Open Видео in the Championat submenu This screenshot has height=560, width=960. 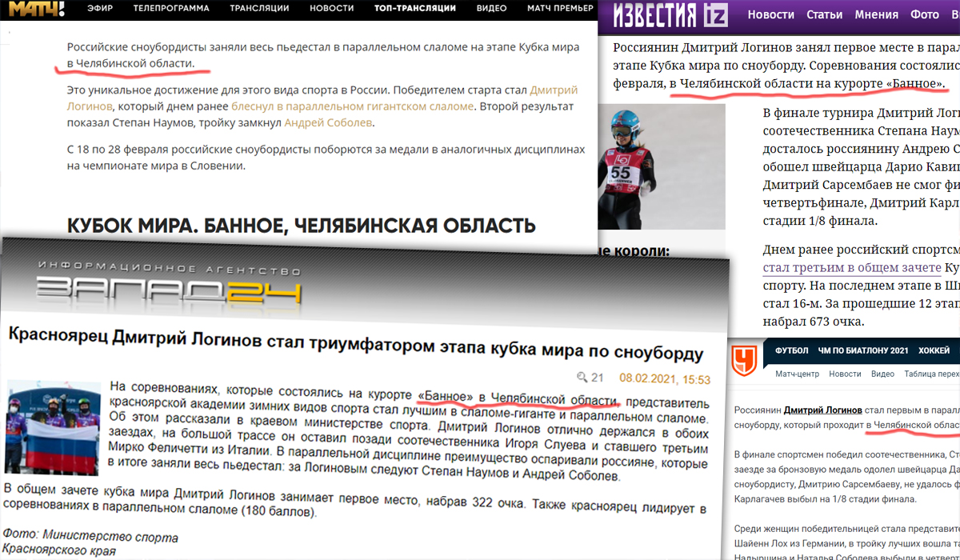tap(882, 374)
